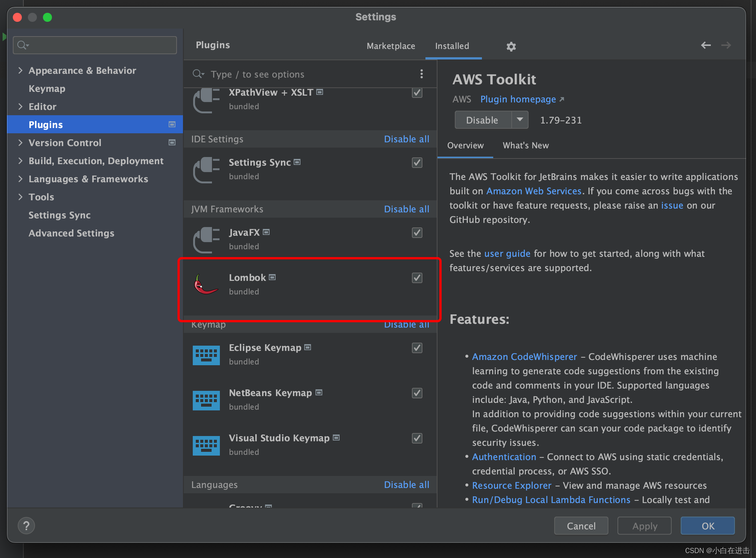Screen dimensions: 756x558
Task: Open the What's New tab
Action: 526,145
